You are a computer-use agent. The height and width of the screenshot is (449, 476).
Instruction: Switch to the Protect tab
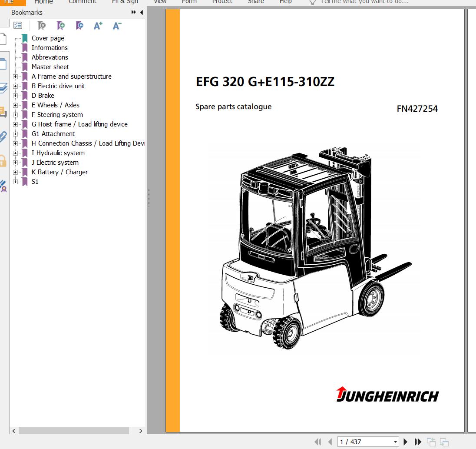[222, 2]
